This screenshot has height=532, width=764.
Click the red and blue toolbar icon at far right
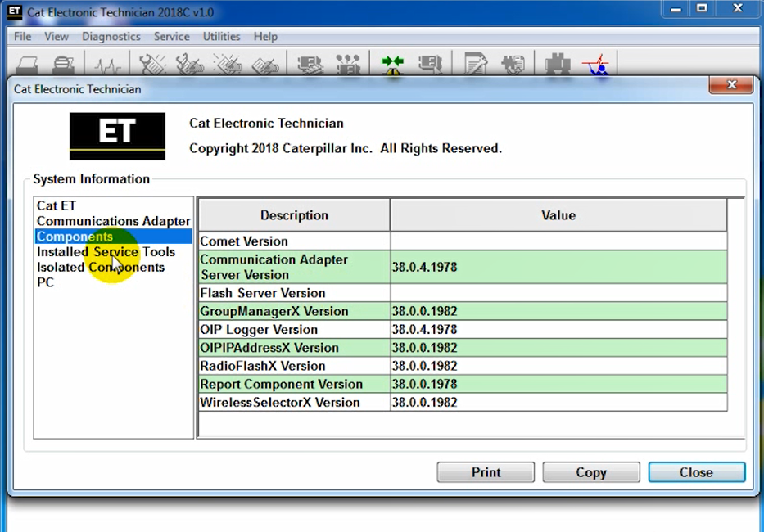[x=598, y=65]
